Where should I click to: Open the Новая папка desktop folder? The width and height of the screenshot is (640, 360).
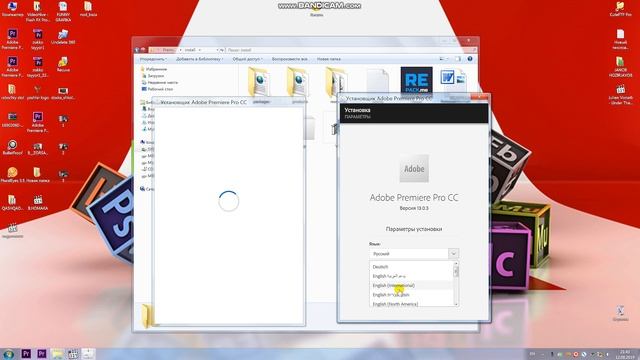click(38, 175)
